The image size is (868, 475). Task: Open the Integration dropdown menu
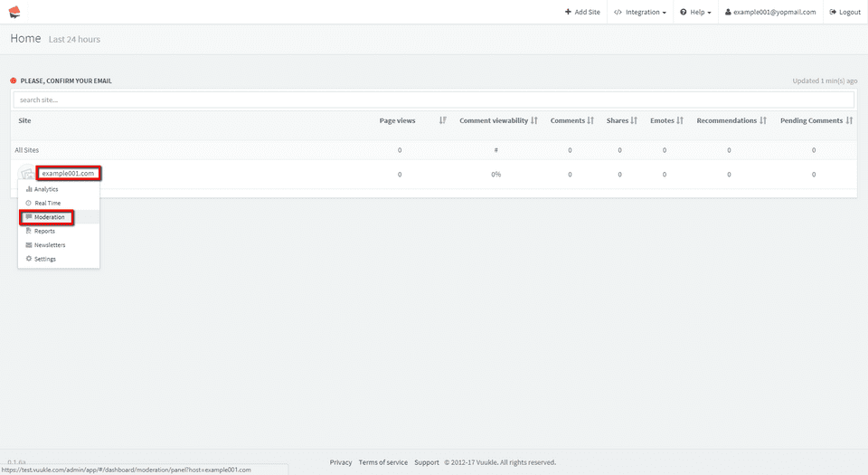[x=640, y=12]
